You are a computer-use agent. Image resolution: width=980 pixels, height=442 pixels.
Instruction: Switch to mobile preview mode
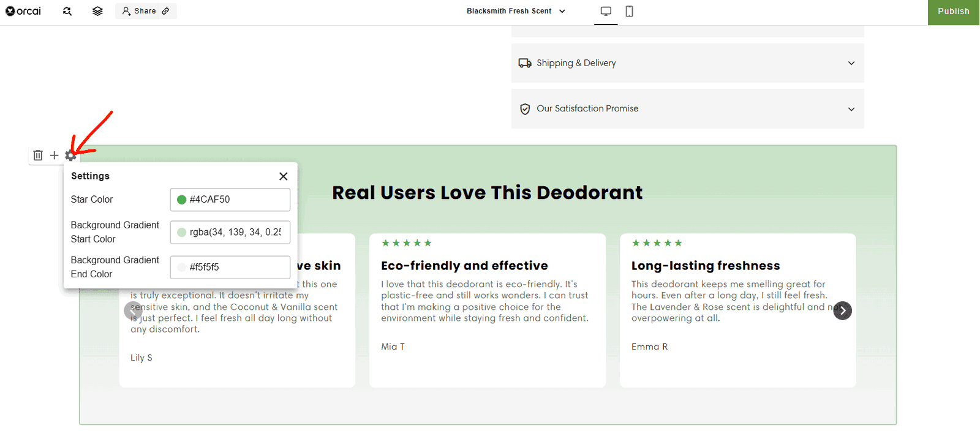coord(629,11)
